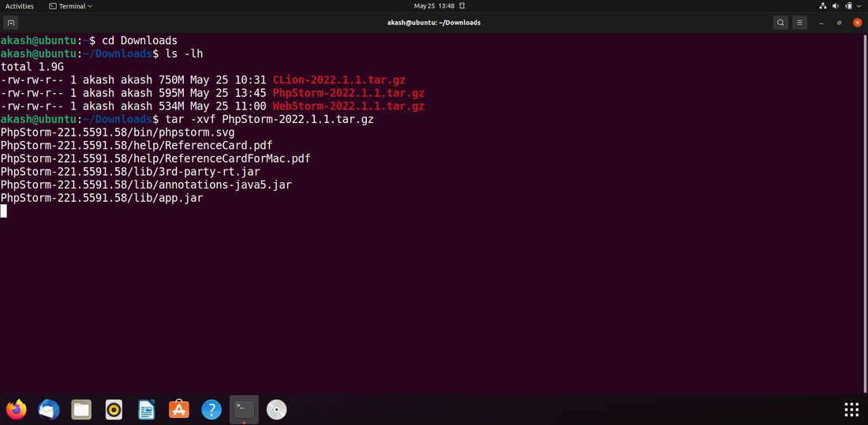Close the terminal window
This screenshot has height=425, width=868.
click(x=858, y=23)
